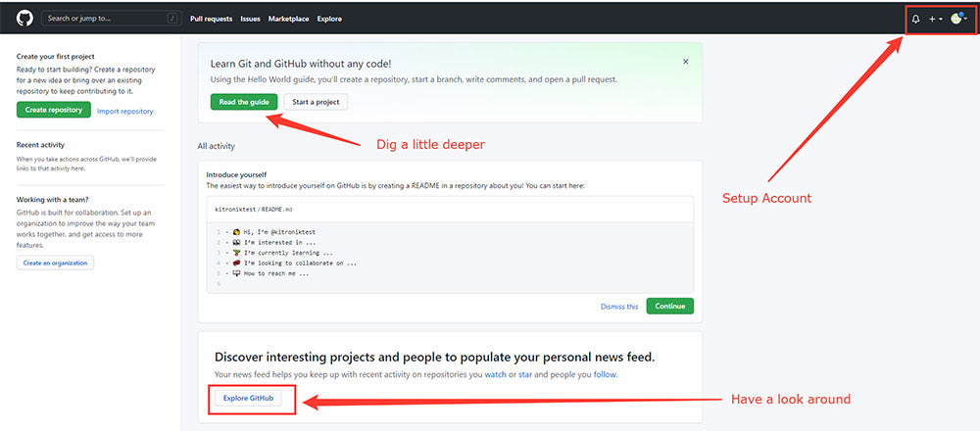Click the Start a project button
Image resolution: width=980 pixels, height=431 pixels.
coord(316,102)
